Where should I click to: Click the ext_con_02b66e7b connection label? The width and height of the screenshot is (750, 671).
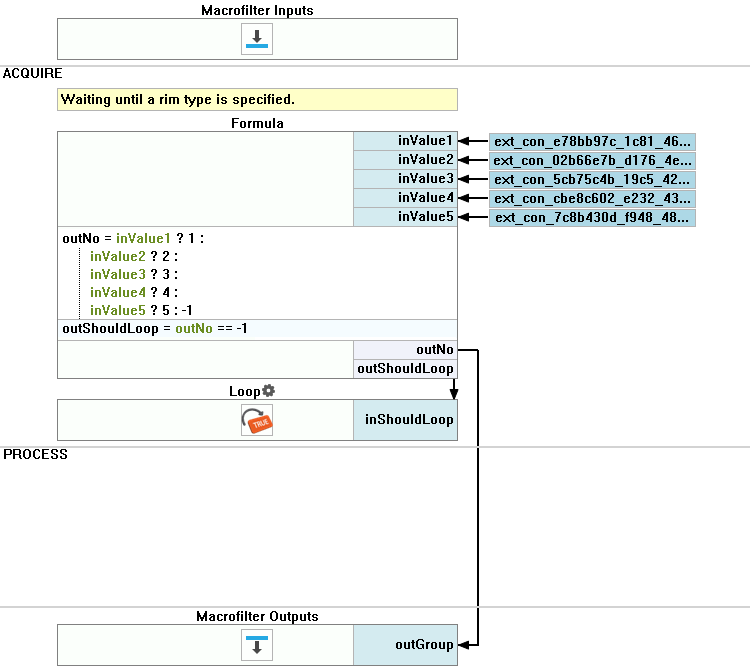[591, 161]
